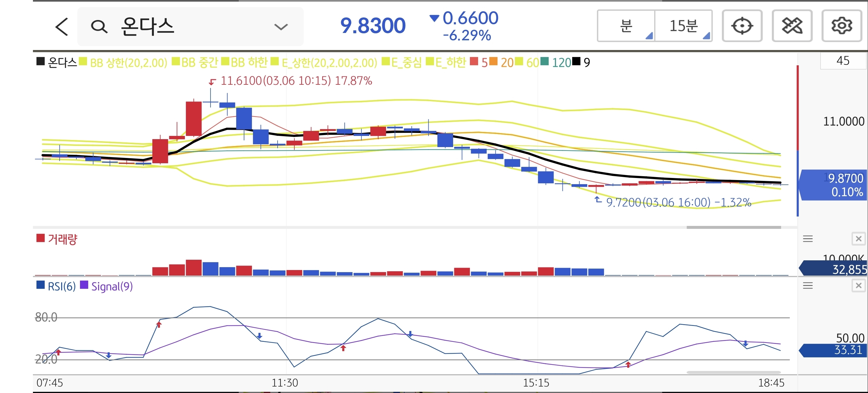Open RSI panel hamburger menu
The width and height of the screenshot is (868, 393).
pyautogui.click(x=808, y=286)
